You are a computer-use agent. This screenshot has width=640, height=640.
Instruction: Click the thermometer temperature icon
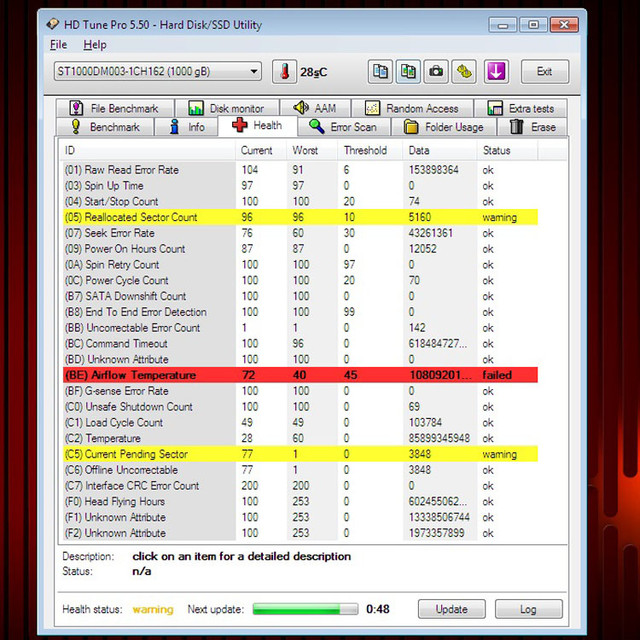284,72
